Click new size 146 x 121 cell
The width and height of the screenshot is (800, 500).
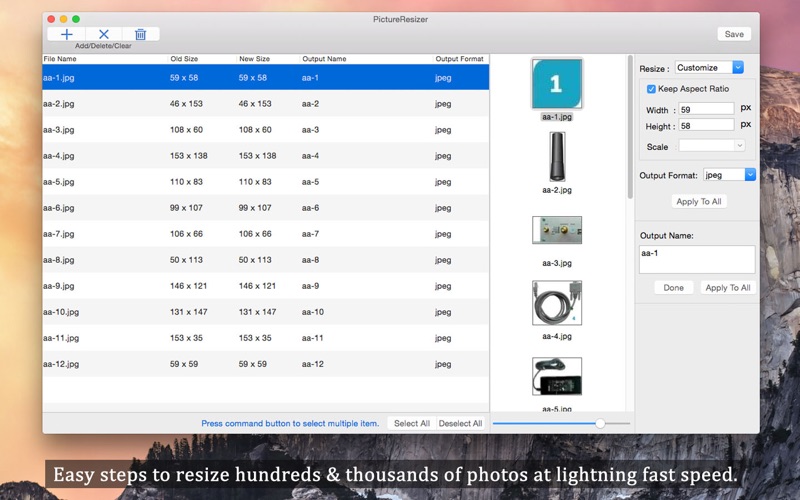click(257, 286)
